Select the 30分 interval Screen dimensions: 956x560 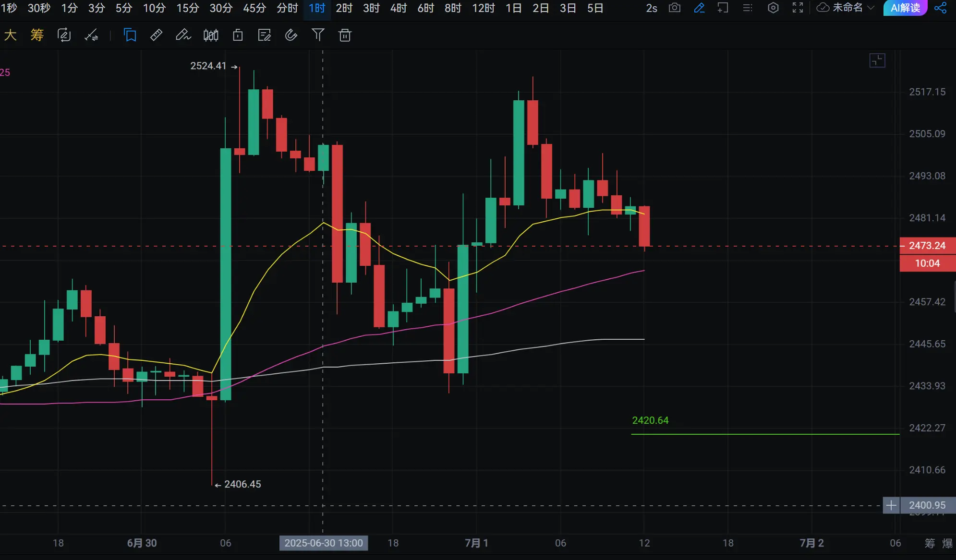tap(221, 8)
